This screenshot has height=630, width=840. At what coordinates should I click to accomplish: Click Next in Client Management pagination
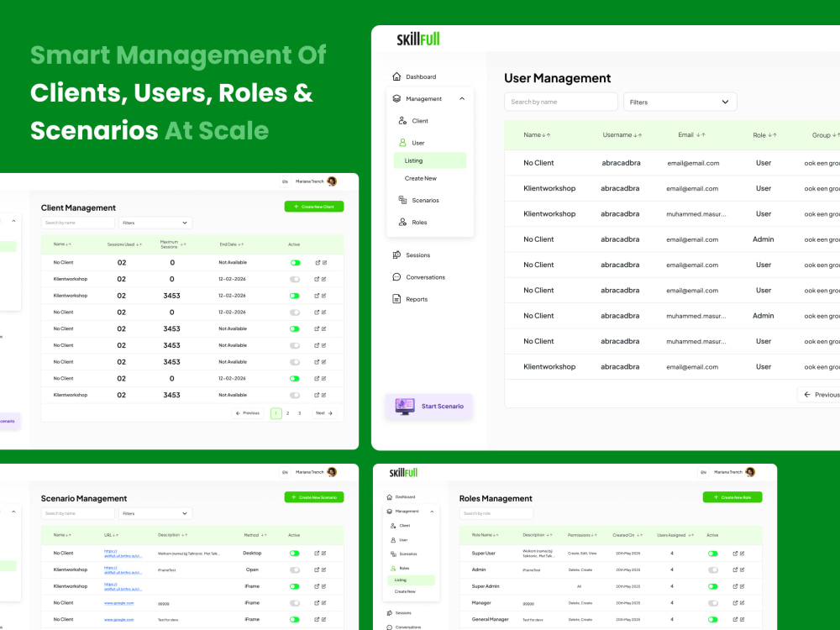click(324, 413)
